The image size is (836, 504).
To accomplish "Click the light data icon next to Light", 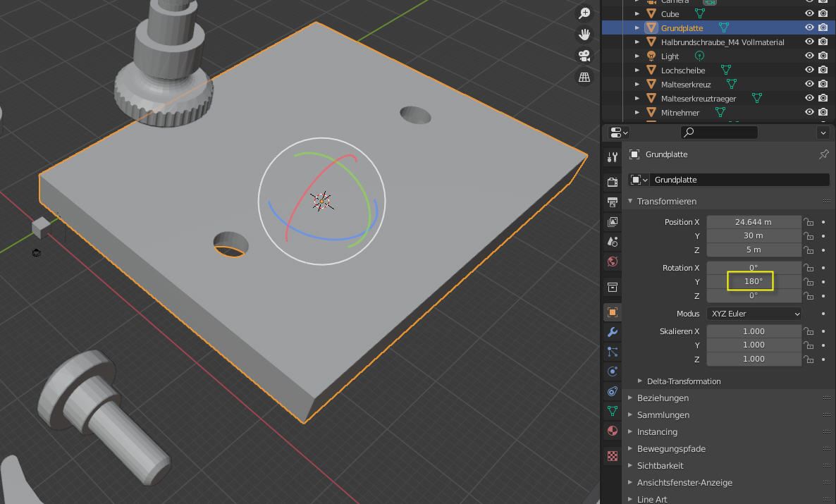I will coord(699,56).
